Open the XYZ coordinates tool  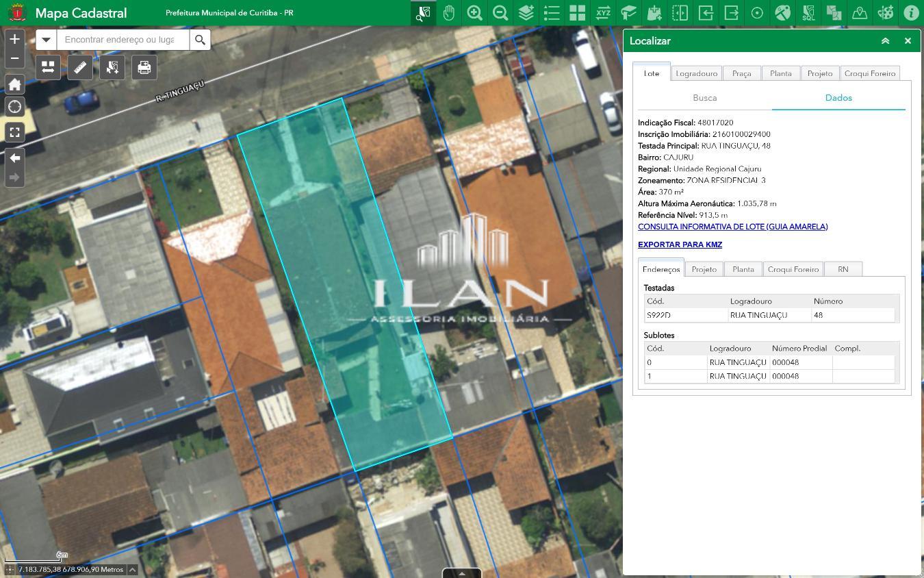point(603,12)
